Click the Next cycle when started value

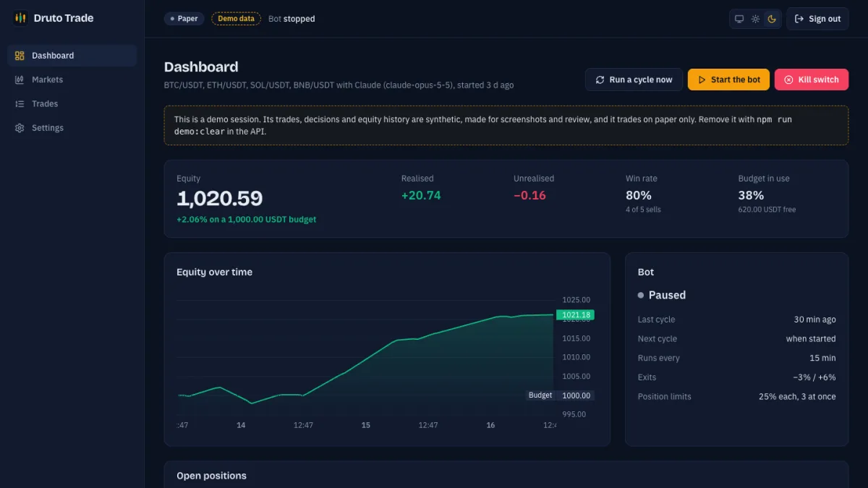point(811,338)
